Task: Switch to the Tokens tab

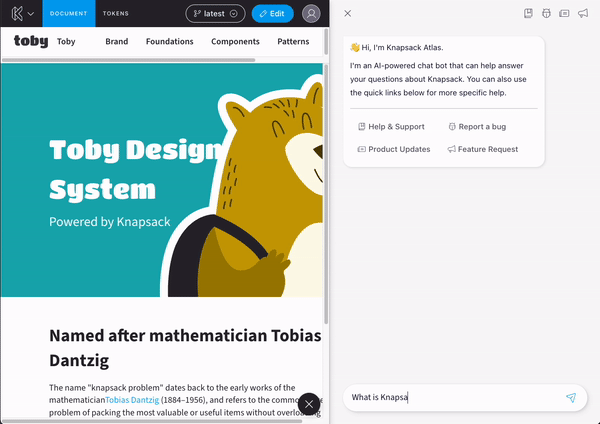Action: [x=116, y=13]
